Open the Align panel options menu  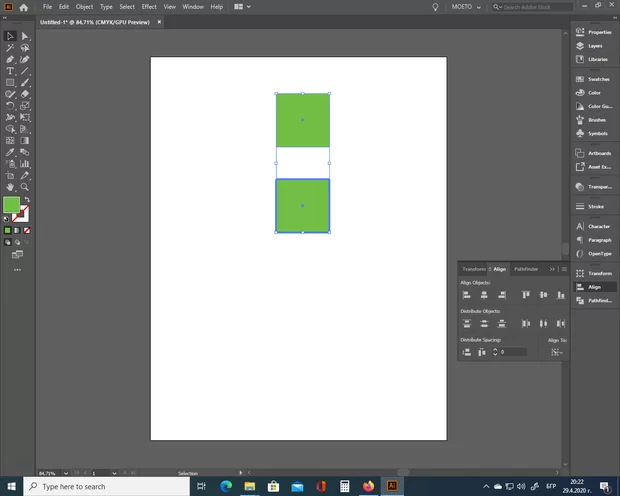pos(564,269)
